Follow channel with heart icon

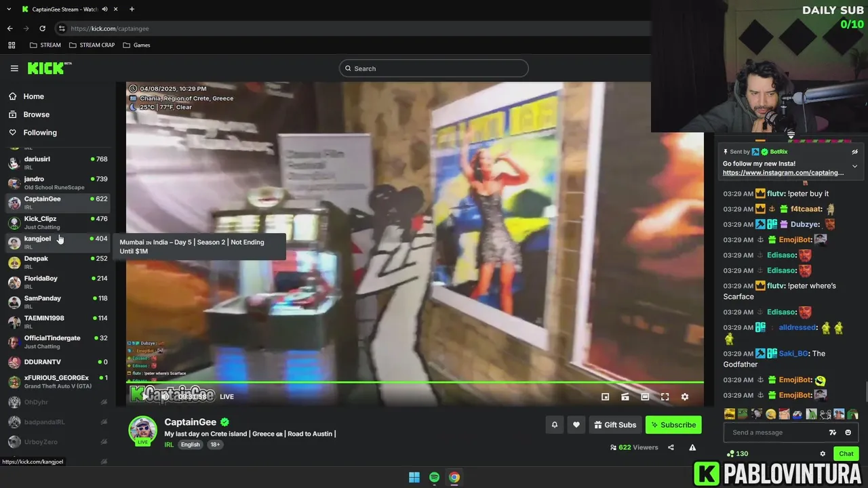point(576,425)
